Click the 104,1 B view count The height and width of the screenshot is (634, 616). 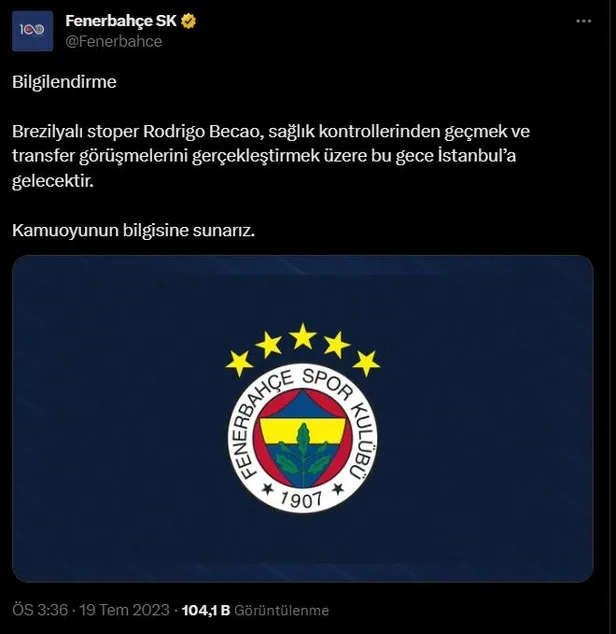[x=206, y=610]
